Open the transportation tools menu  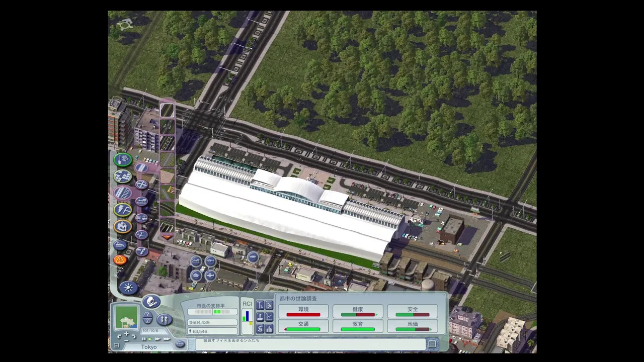pos(123,193)
